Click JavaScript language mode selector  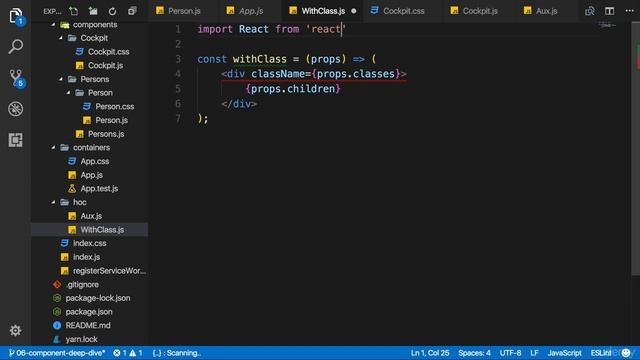pyautogui.click(x=564, y=353)
